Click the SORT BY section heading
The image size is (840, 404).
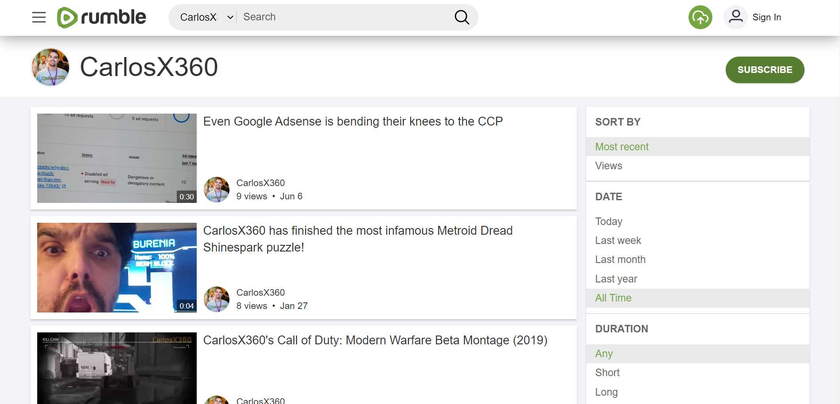618,122
